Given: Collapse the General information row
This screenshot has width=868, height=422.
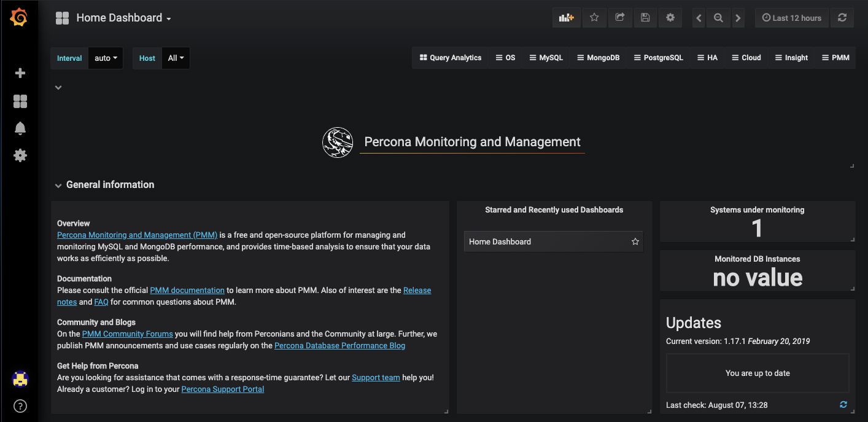Looking at the screenshot, I should [58, 185].
